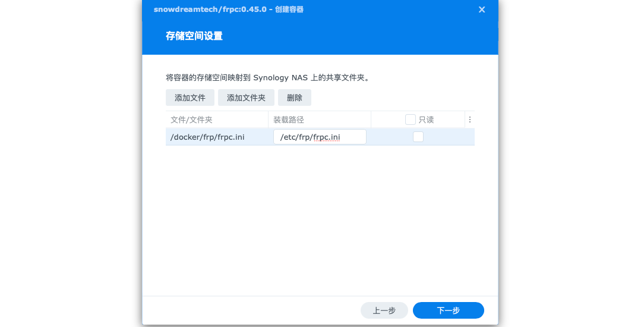
Task: Toggle the 只读 header checkbox
Action: tap(411, 120)
